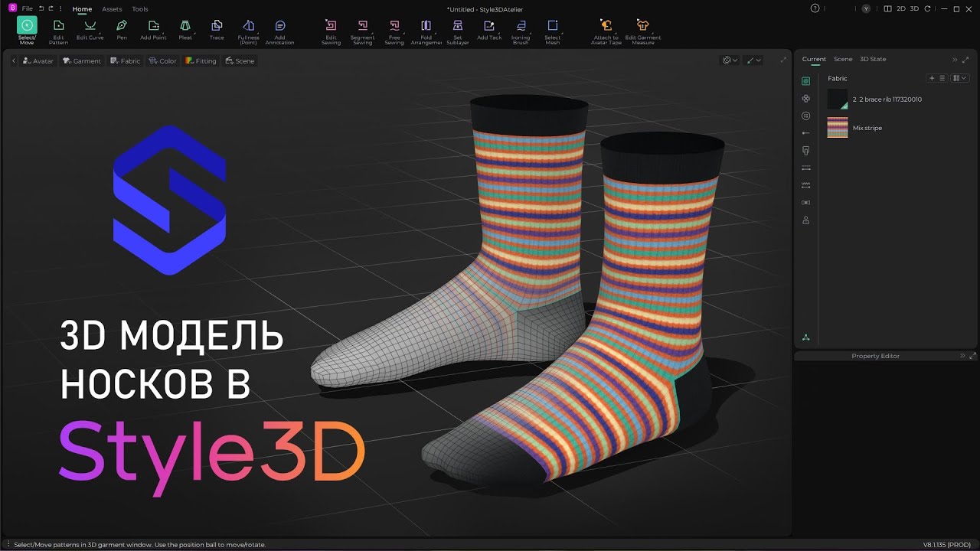
Task: Collapse the Current panel double arrows
Action: pyautogui.click(x=955, y=59)
